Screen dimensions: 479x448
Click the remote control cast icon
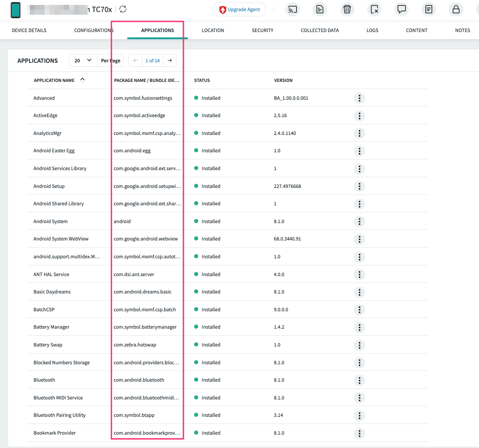(x=292, y=9)
